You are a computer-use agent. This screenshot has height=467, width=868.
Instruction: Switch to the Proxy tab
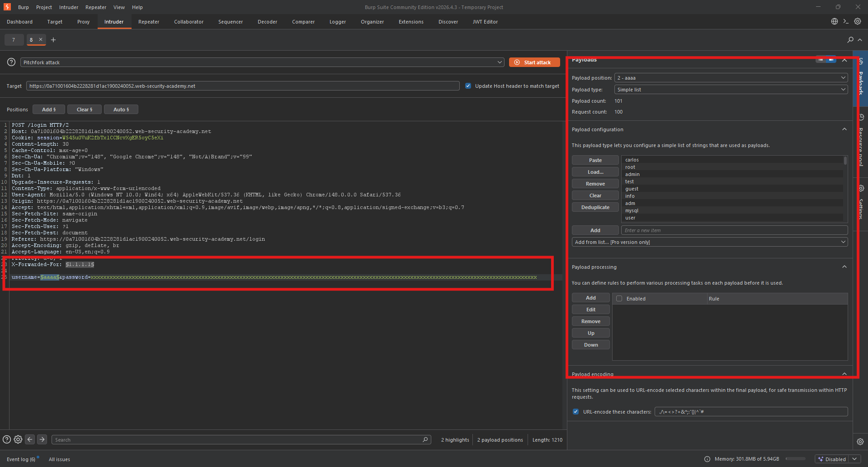[x=83, y=22]
